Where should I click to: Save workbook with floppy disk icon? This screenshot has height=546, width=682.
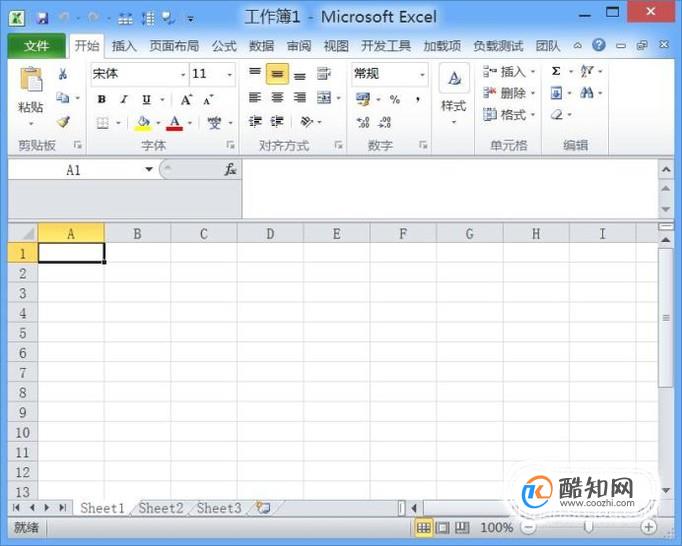pyautogui.click(x=42, y=18)
